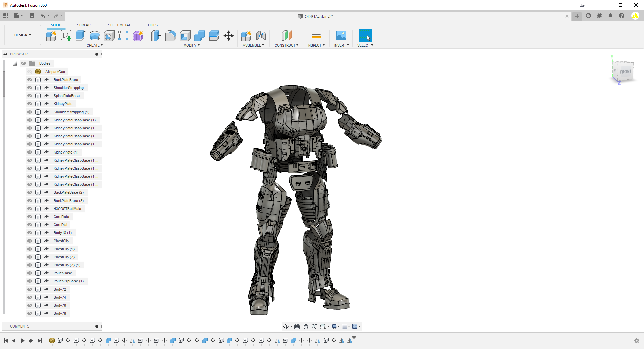
Task: Select the Pan hand tool in navigation bar
Action: (306, 326)
